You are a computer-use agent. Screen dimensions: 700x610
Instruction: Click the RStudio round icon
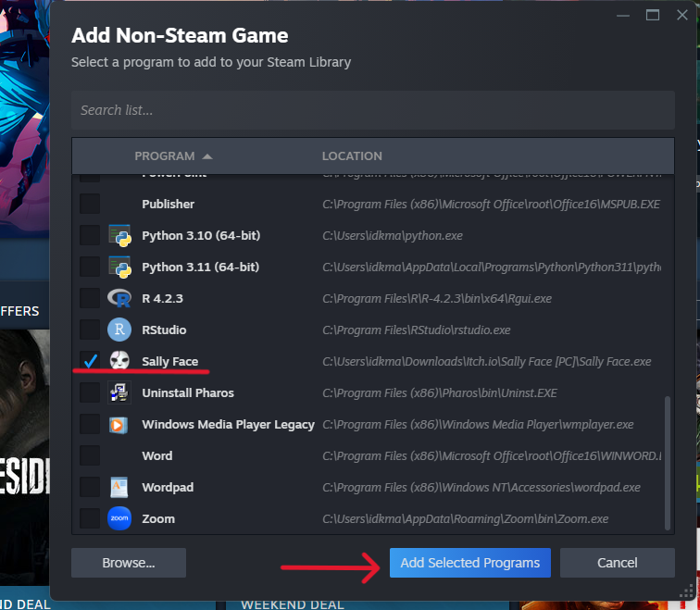pyautogui.click(x=119, y=330)
